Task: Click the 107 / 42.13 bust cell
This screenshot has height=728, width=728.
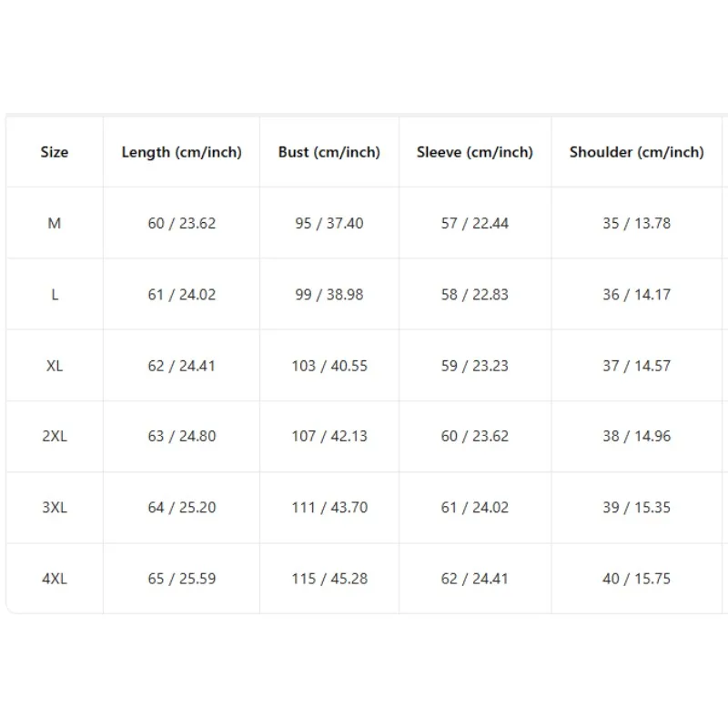Action: 329,437
